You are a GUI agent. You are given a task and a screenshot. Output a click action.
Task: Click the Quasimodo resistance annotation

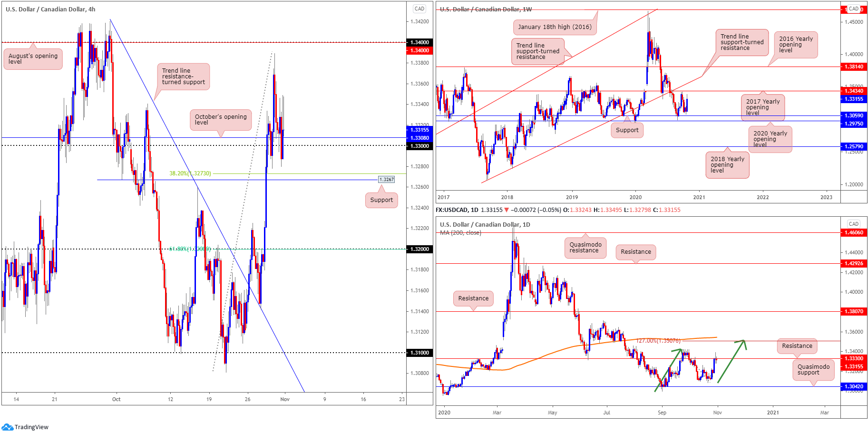585,248
